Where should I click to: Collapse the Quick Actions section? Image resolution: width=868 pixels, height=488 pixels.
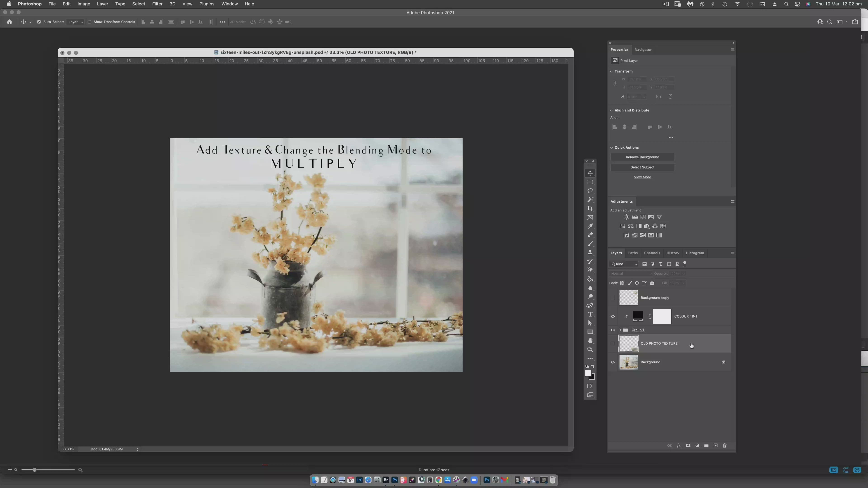tap(611, 148)
